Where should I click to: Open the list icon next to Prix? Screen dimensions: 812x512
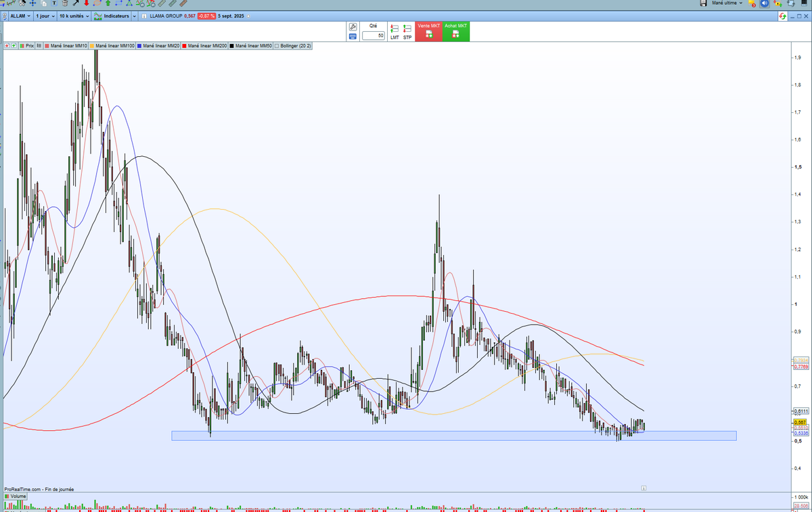click(39, 45)
